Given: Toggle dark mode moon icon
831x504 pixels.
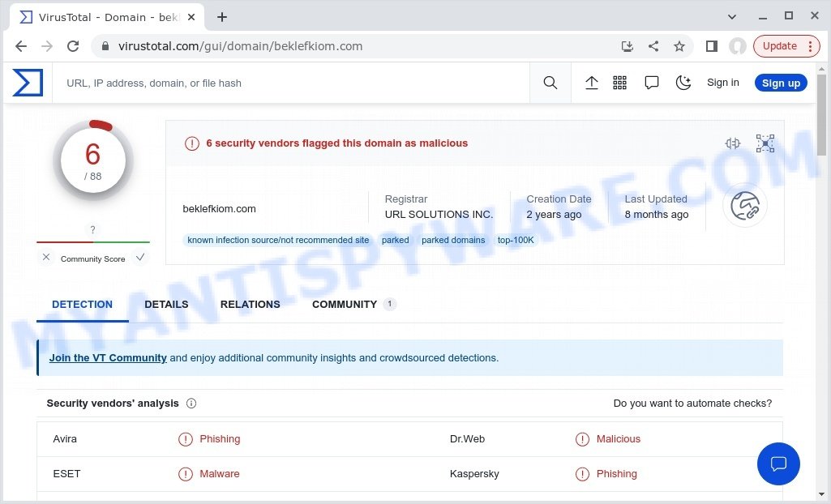Looking at the screenshot, I should (683, 83).
